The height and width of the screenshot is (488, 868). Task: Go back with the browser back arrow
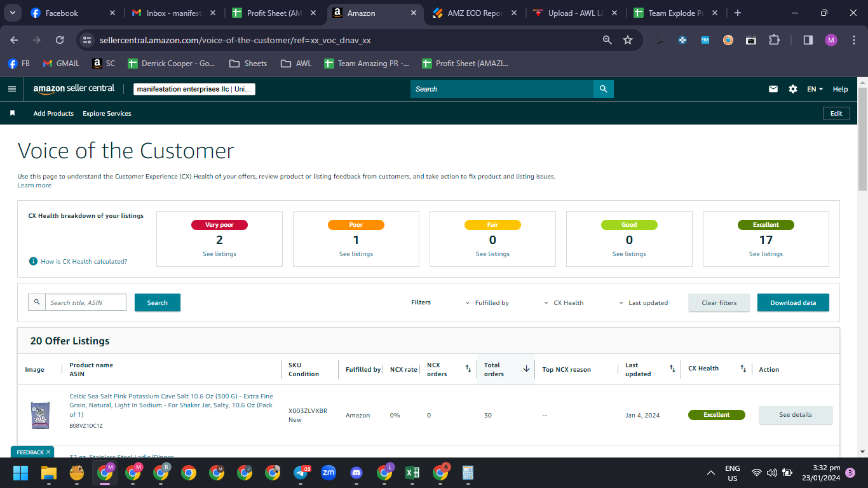[x=14, y=40]
